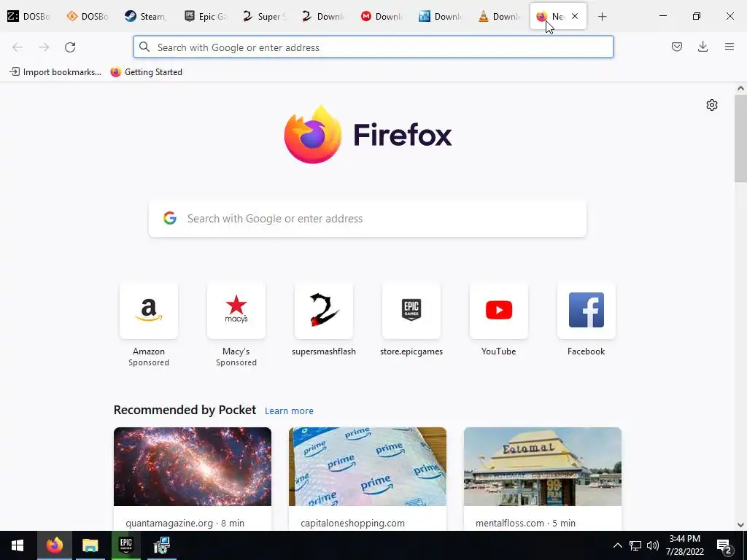This screenshot has height=560, width=747.
Task: Open the capitaloneshopping.com prime story thumbnail
Action: [x=368, y=467]
